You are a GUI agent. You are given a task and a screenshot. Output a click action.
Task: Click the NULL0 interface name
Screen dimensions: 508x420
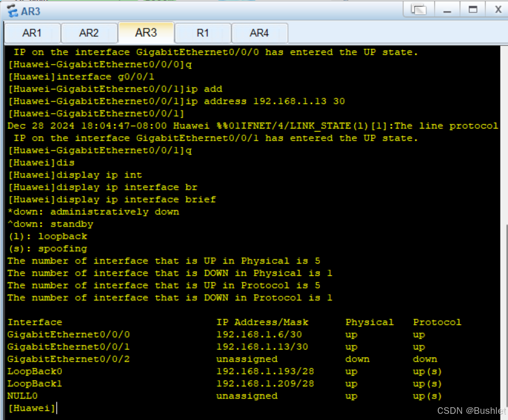click(x=23, y=396)
